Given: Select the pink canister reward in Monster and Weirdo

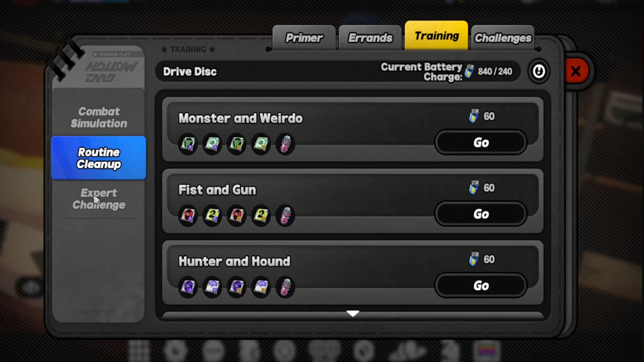Looking at the screenshot, I should point(286,144).
